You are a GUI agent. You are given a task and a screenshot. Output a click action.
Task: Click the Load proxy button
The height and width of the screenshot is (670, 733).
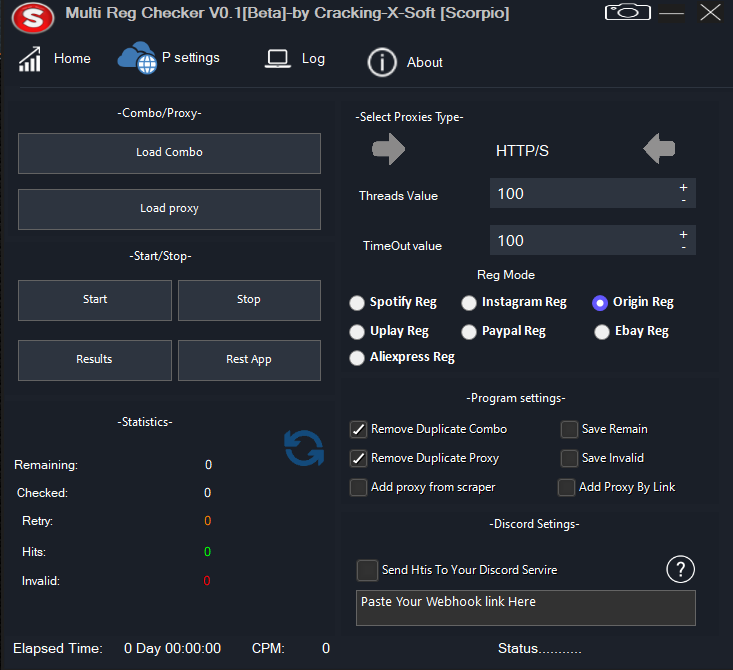coord(169,209)
